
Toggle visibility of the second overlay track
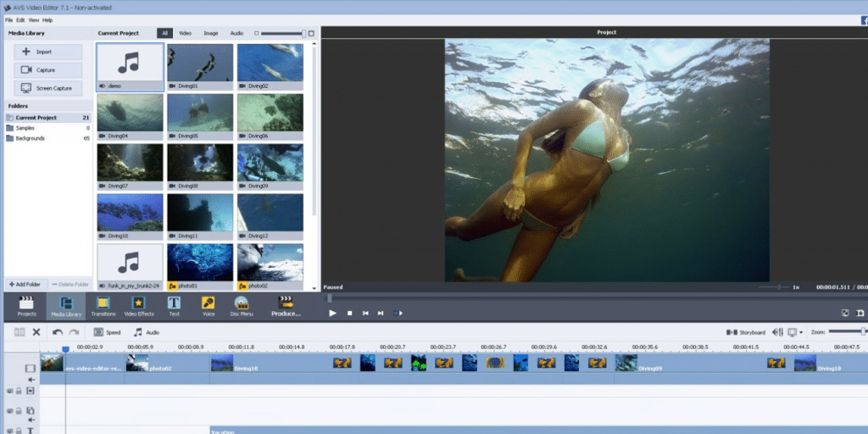[9, 411]
